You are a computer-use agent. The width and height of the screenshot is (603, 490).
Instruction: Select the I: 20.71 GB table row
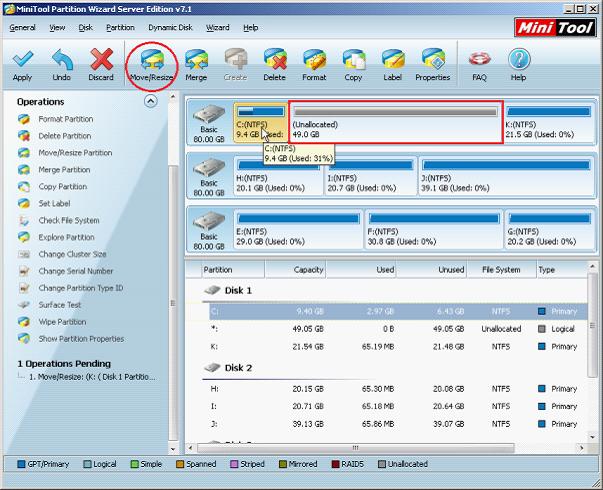tap(398, 407)
